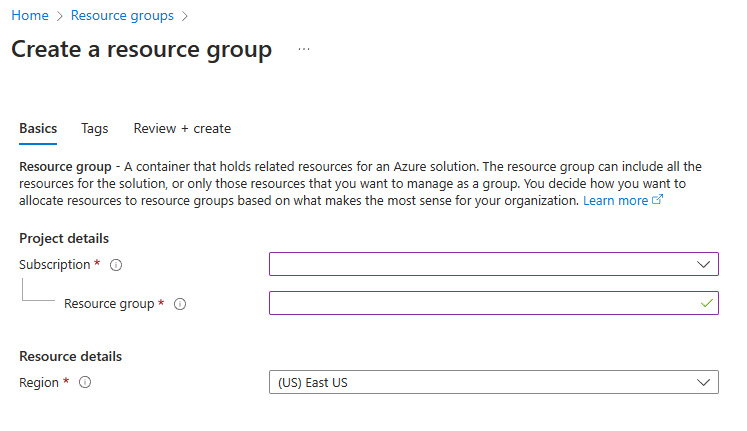The image size is (747, 431).
Task: Open the Tags tab
Action: click(95, 129)
